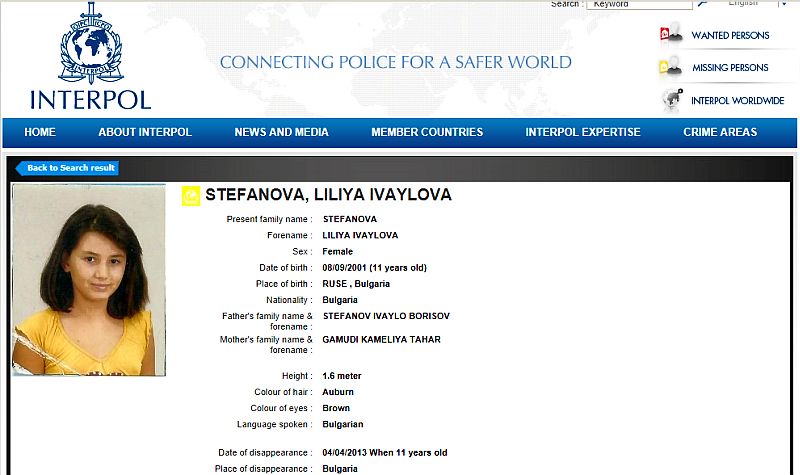Image resolution: width=800 pixels, height=475 pixels.
Task: Click the sex value Female
Action: 337,252
